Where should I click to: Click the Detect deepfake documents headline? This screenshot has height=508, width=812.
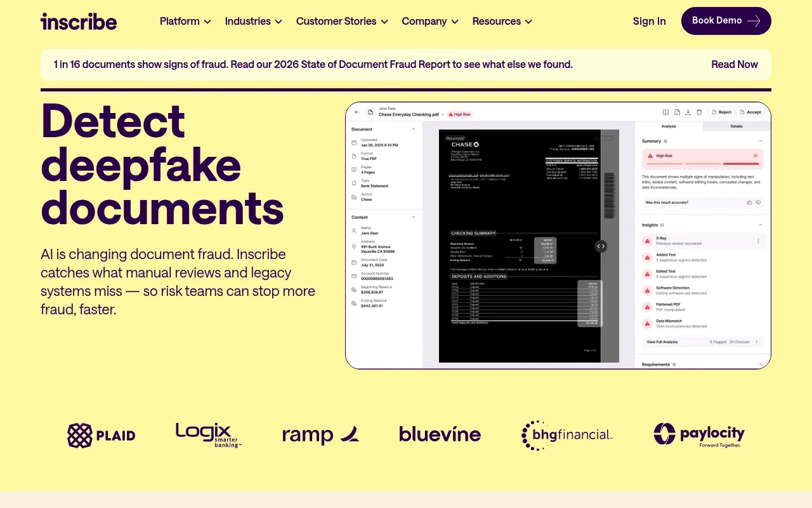click(x=162, y=164)
